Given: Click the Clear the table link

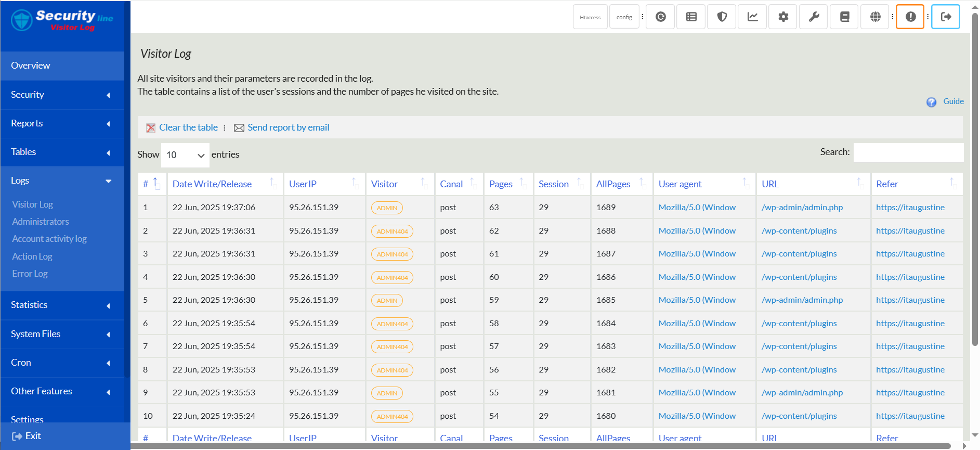Looking at the screenshot, I should [x=188, y=127].
